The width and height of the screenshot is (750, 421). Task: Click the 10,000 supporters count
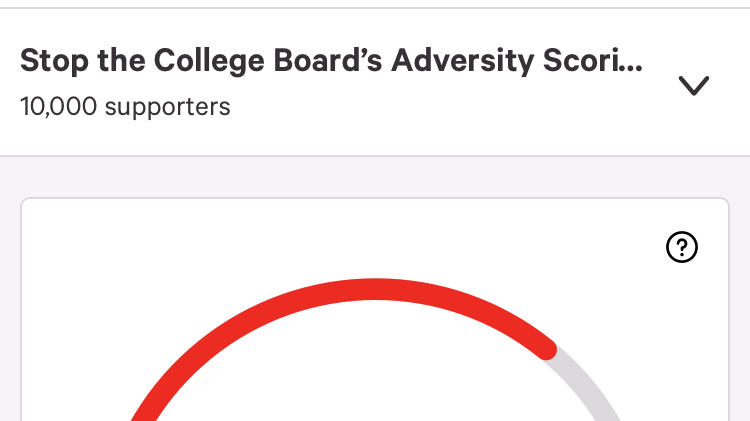click(x=125, y=106)
